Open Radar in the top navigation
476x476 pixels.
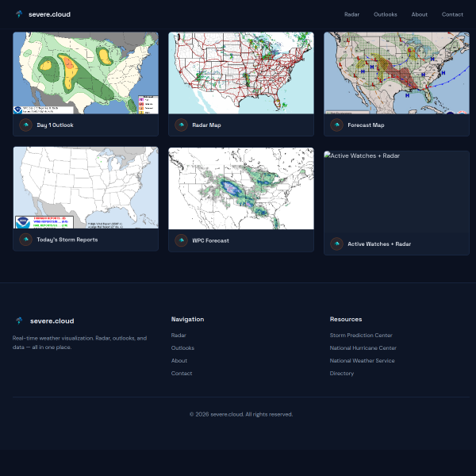click(351, 14)
